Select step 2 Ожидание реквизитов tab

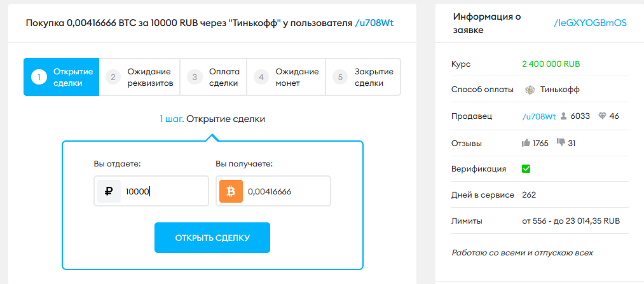tap(140, 77)
